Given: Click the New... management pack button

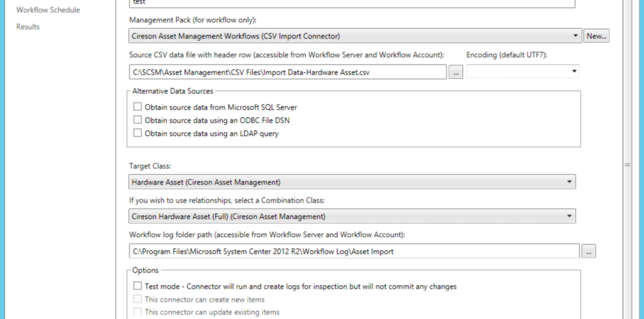Looking at the screenshot, I should pos(596,36).
